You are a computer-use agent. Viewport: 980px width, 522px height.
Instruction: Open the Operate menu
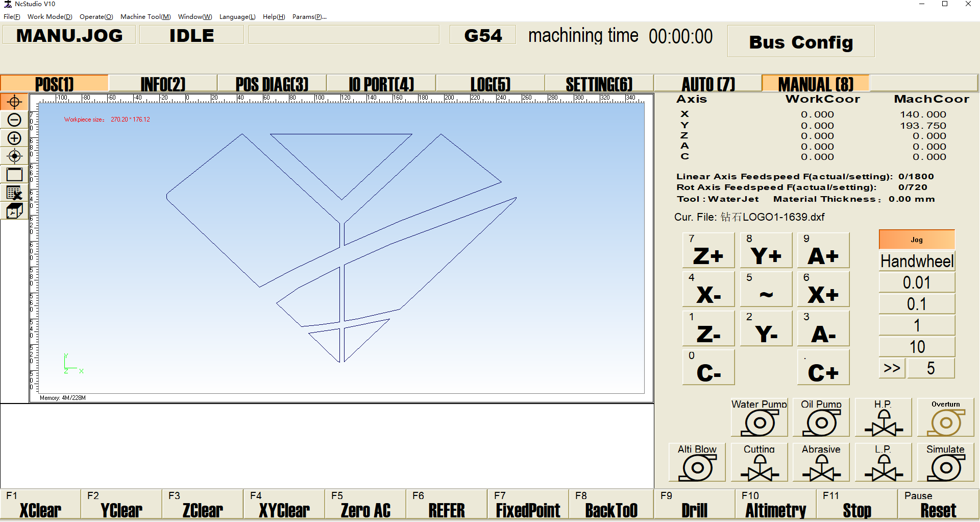pos(96,17)
